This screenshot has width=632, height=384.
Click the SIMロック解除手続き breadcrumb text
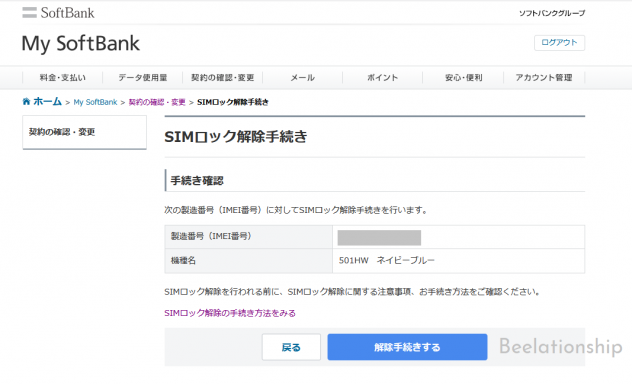[x=233, y=102]
